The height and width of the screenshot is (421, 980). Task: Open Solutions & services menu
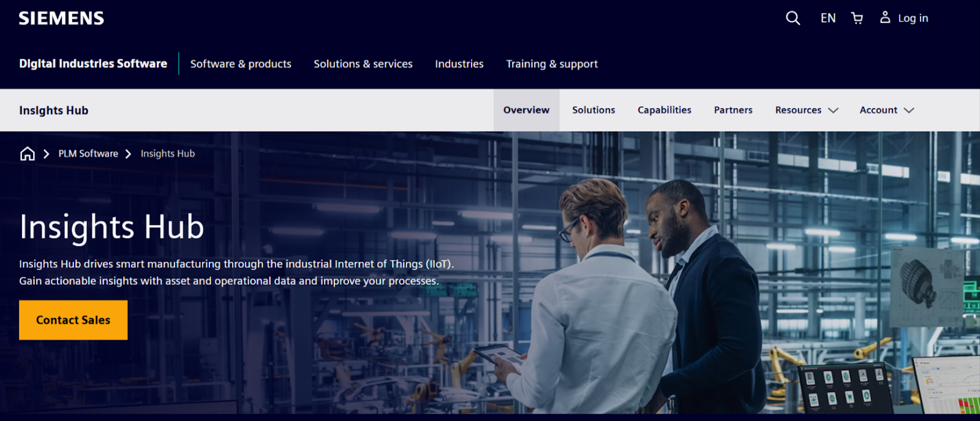tap(363, 64)
